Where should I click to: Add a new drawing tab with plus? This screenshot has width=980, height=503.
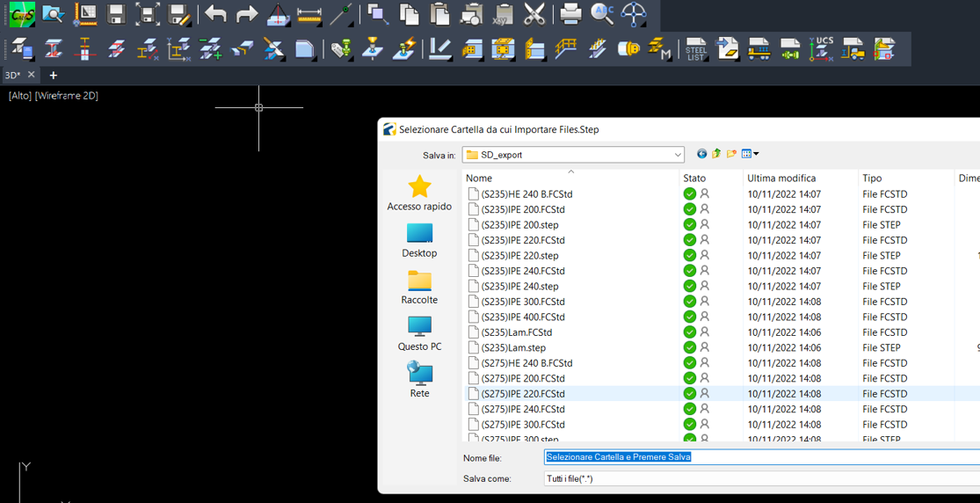click(53, 75)
